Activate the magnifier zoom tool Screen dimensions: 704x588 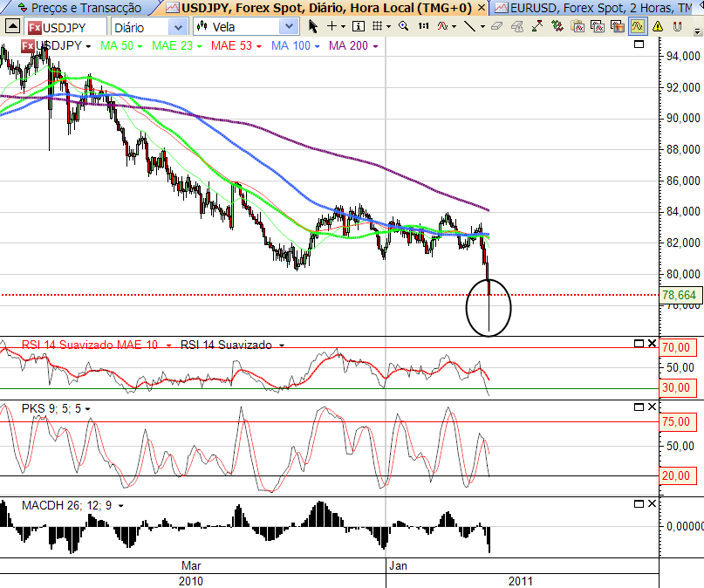pyautogui.click(x=403, y=26)
